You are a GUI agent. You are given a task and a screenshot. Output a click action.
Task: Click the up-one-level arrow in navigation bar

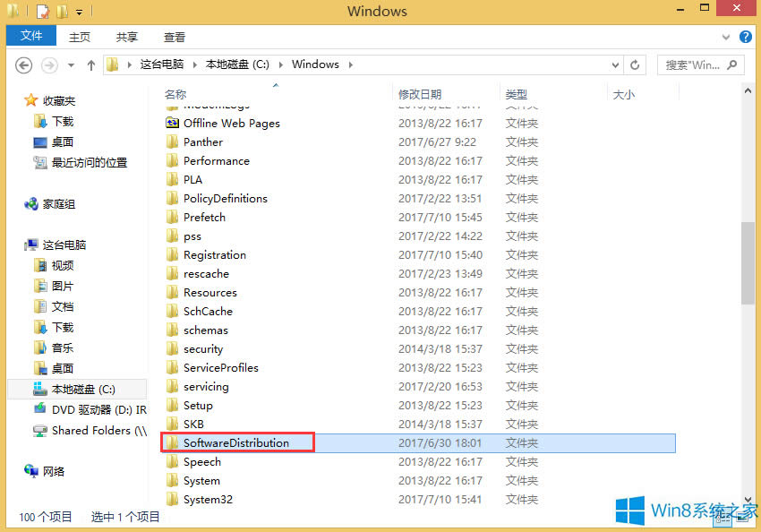[x=92, y=64]
